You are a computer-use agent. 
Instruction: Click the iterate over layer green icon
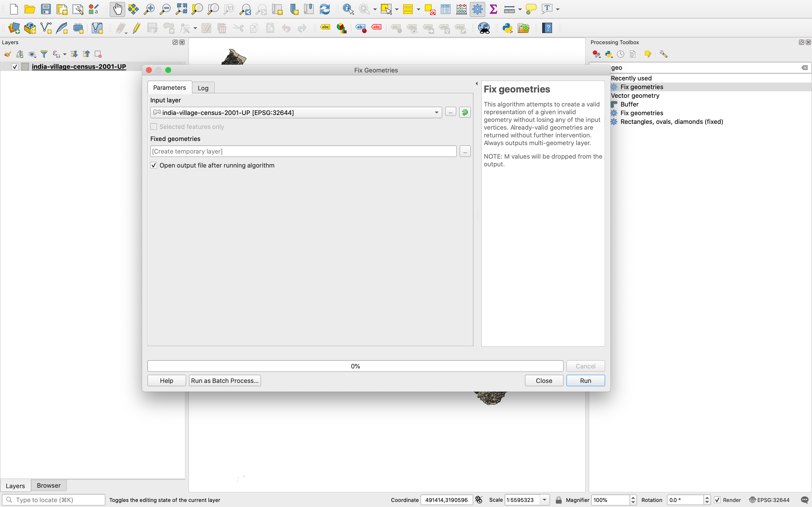click(x=465, y=113)
